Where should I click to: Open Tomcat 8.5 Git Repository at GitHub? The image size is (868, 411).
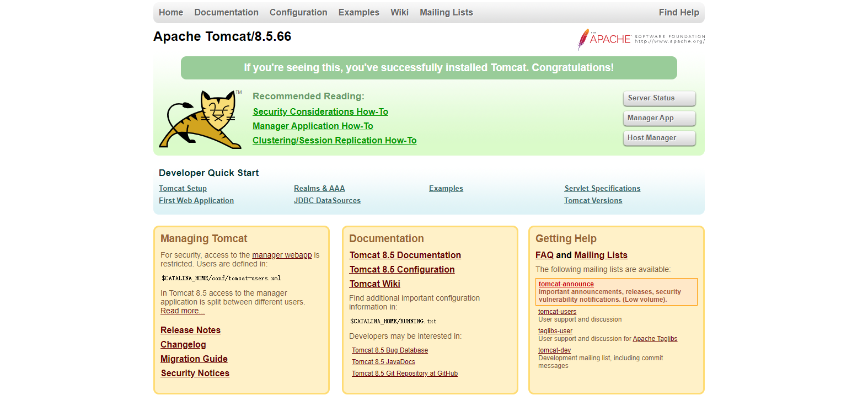click(x=405, y=373)
